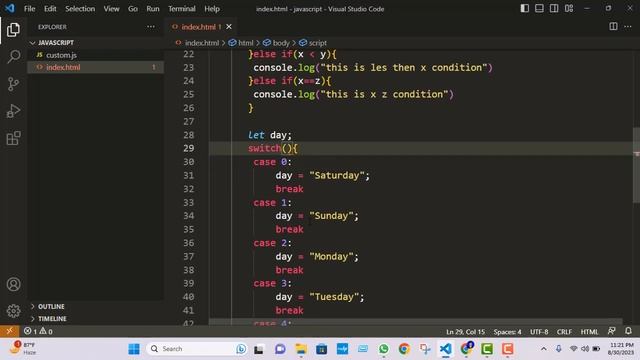This screenshot has width=640, height=360.
Task: Open the View menu
Action: (x=111, y=9)
